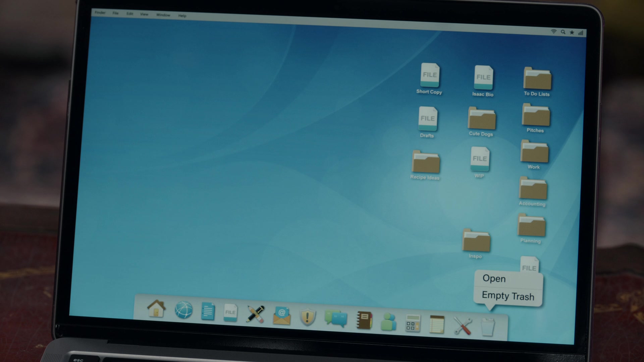Open the File menu in the menu bar

pos(116,13)
